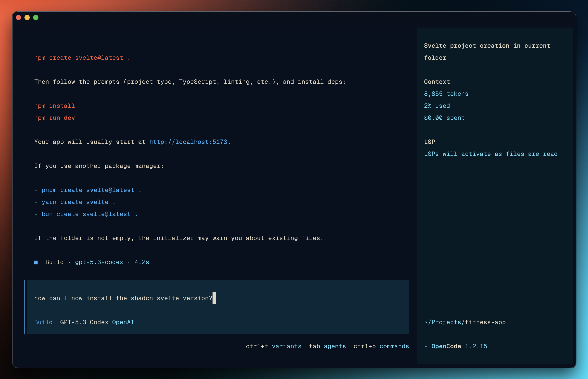Click the yellow minimize window button
Viewport: 588px width, 379px height.
point(27,17)
